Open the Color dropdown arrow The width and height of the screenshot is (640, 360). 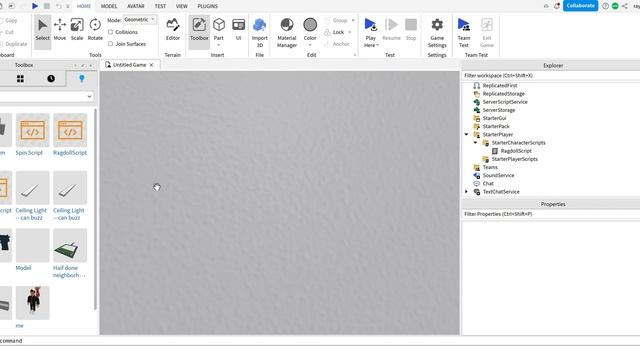(310, 45)
